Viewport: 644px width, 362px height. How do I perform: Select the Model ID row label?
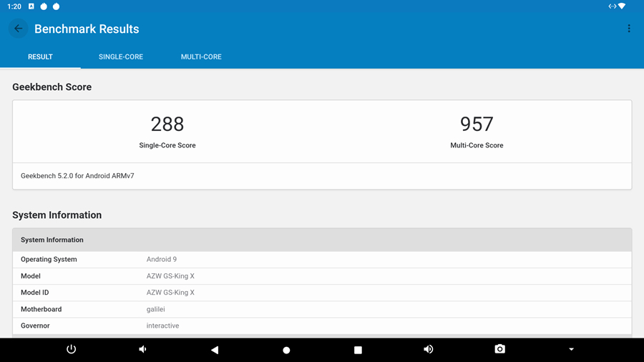(35, 293)
